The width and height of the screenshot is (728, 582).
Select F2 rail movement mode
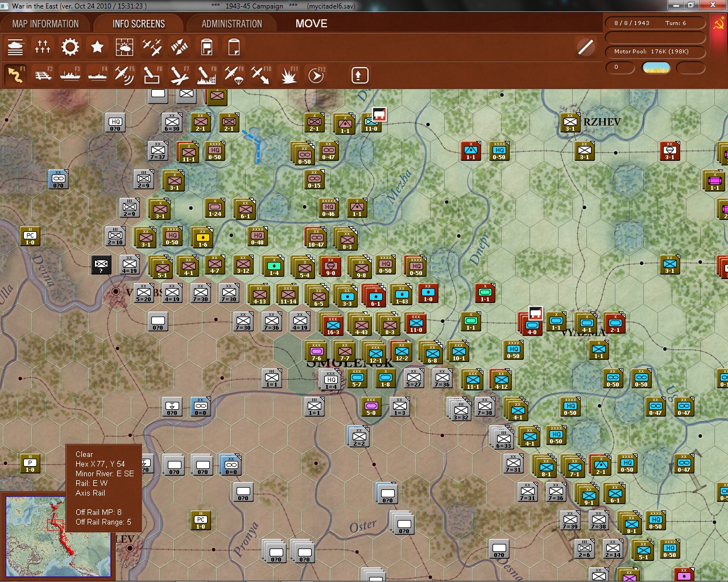(43, 75)
